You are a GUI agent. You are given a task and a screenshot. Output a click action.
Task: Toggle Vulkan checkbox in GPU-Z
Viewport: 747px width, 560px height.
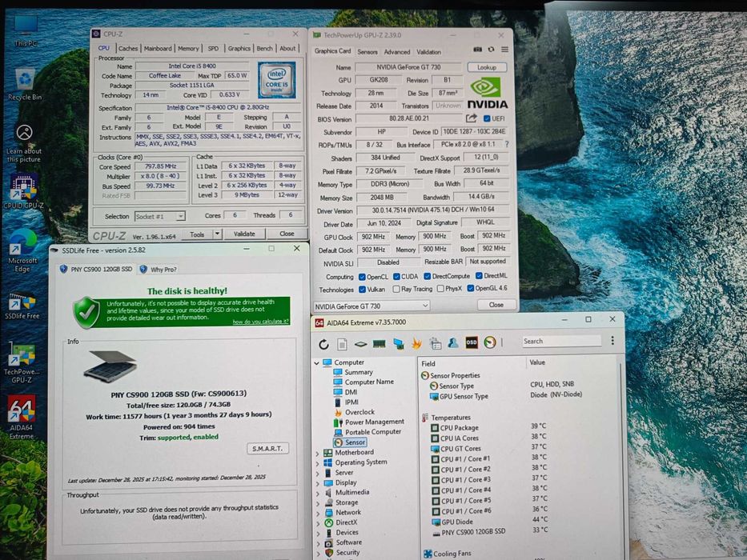(362, 289)
